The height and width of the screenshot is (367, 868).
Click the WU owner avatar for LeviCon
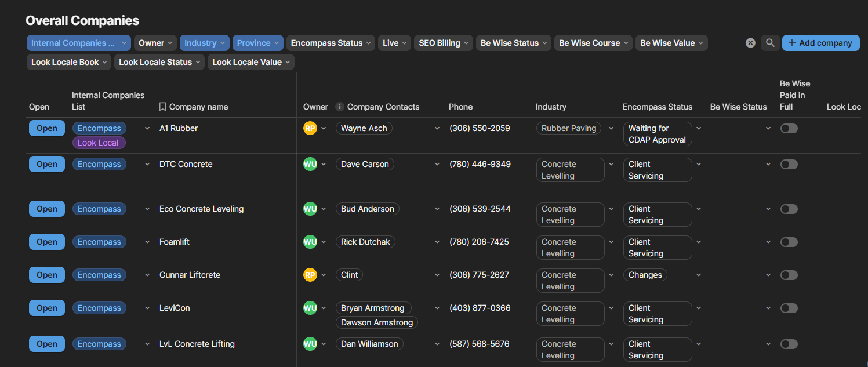pos(310,308)
